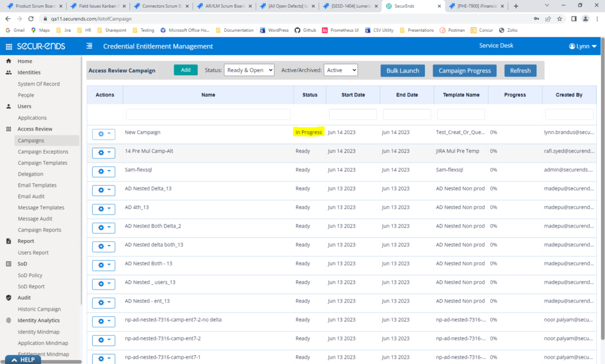Open actions gear dropdown for 14 Pre Mul Camp-Alt
605x364 pixels.
click(x=103, y=152)
